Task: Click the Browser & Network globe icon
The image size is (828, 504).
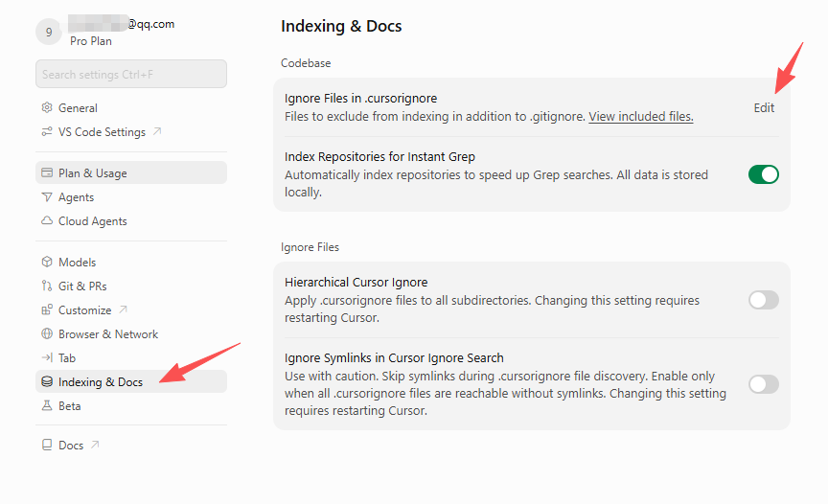Action: coord(47,333)
